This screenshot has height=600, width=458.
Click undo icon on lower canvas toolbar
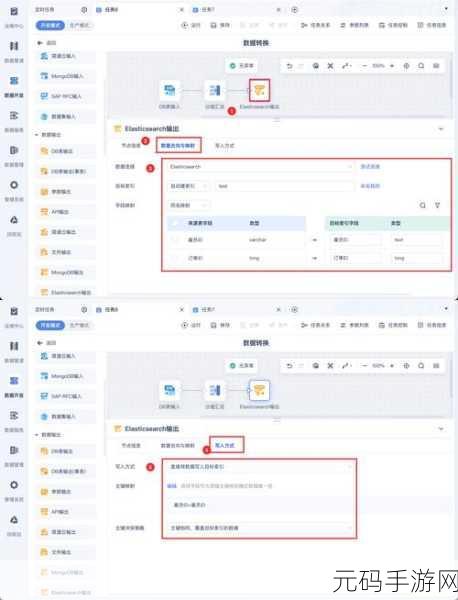click(x=289, y=366)
